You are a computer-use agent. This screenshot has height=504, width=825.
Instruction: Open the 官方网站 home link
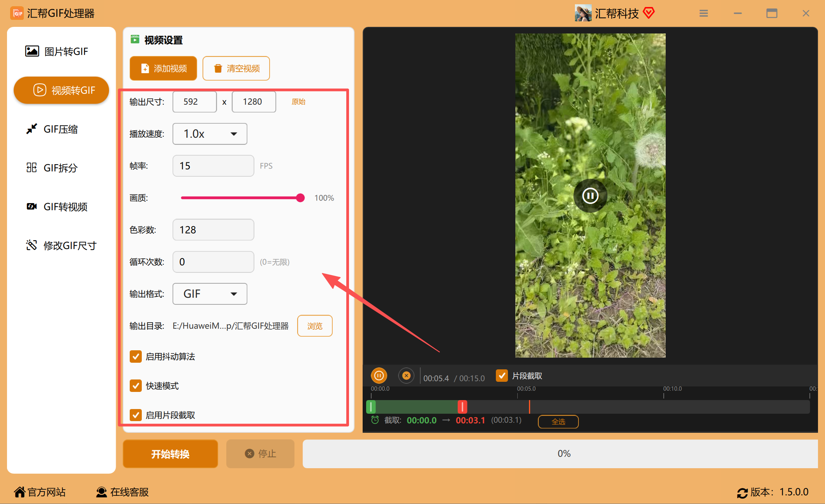(x=40, y=492)
